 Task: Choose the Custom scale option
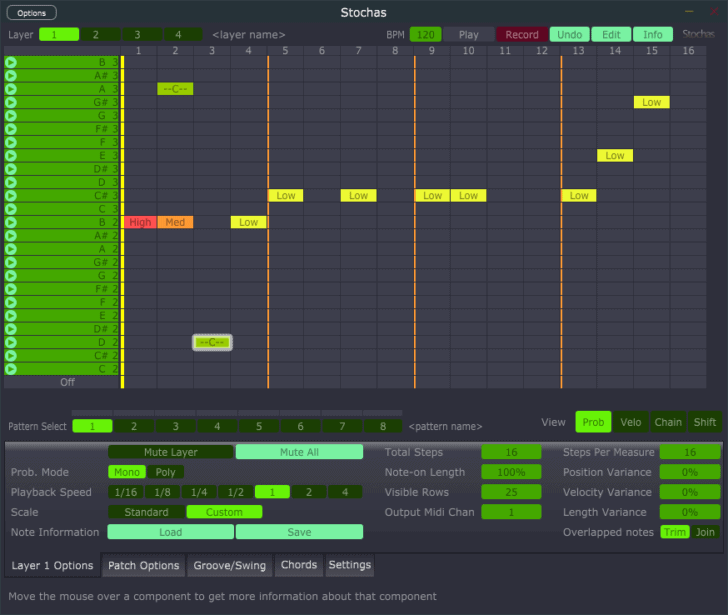[x=224, y=512]
